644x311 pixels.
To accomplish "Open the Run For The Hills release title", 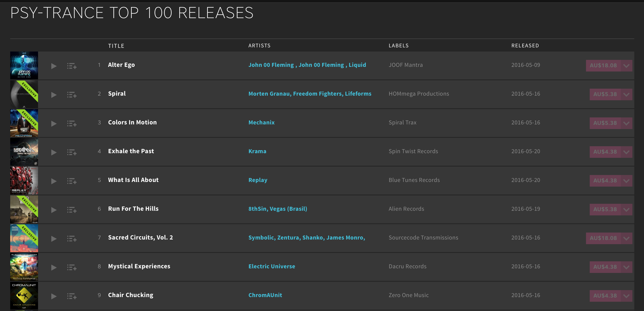I will (x=133, y=209).
